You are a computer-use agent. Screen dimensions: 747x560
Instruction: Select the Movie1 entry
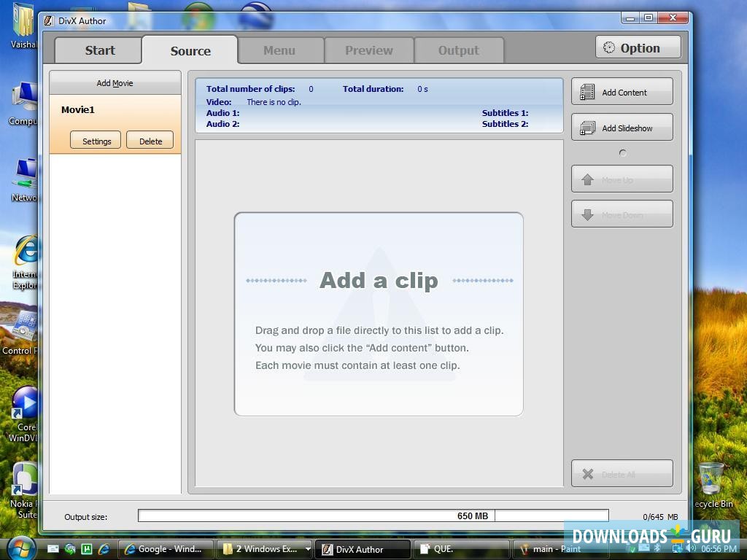click(x=115, y=124)
